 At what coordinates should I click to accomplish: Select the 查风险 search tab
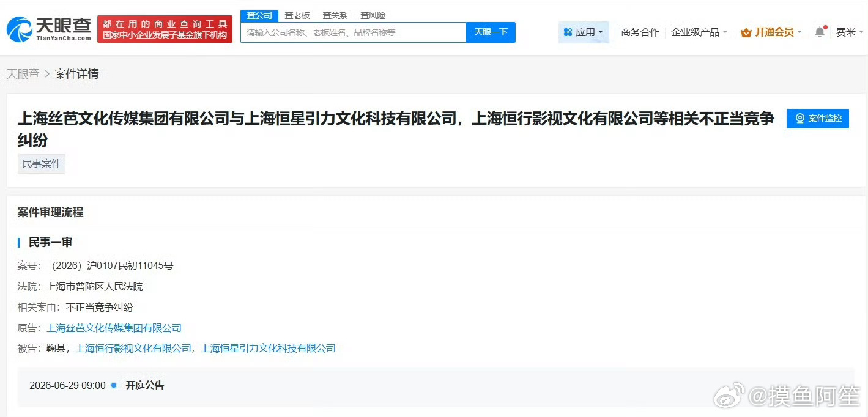click(373, 15)
